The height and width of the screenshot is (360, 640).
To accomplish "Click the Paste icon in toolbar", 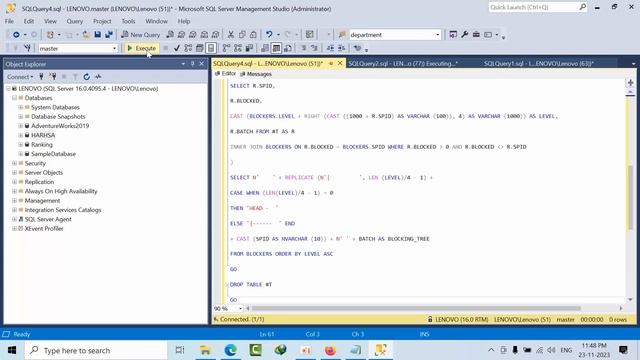I will 253,35.
